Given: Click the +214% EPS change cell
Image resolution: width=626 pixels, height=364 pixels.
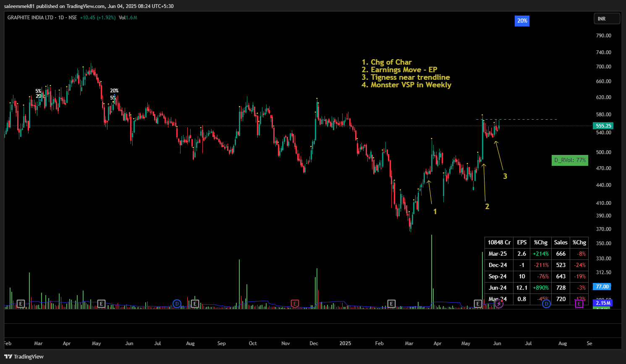Looking at the screenshot, I should pos(541,254).
